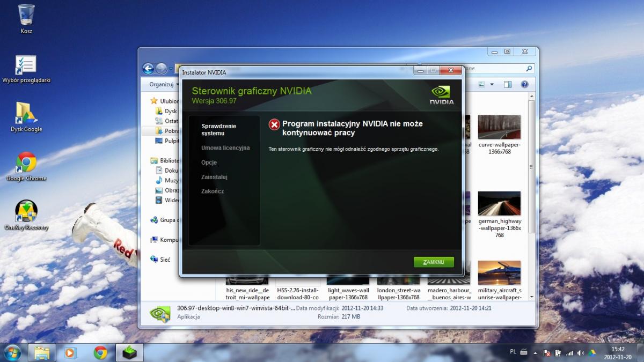Select Dysk Google favorite in Explorer sidebar
The height and width of the screenshot is (362, 644).
(166, 111)
